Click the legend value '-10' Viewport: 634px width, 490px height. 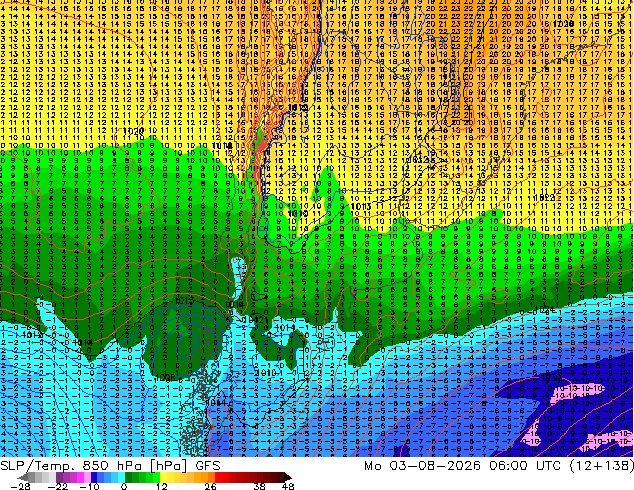coord(89,486)
